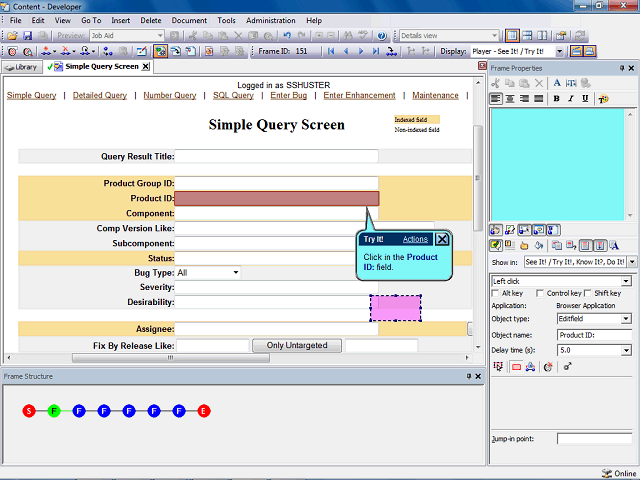The height and width of the screenshot is (480, 640).
Task: Open the Insert menu
Action: pyautogui.click(x=120, y=20)
